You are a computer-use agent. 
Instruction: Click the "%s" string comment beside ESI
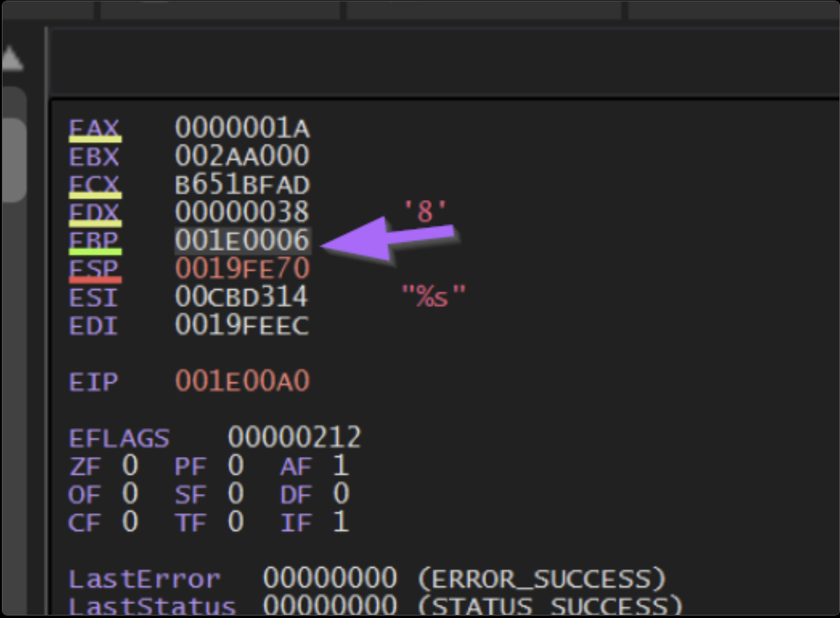pyautogui.click(x=433, y=296)
